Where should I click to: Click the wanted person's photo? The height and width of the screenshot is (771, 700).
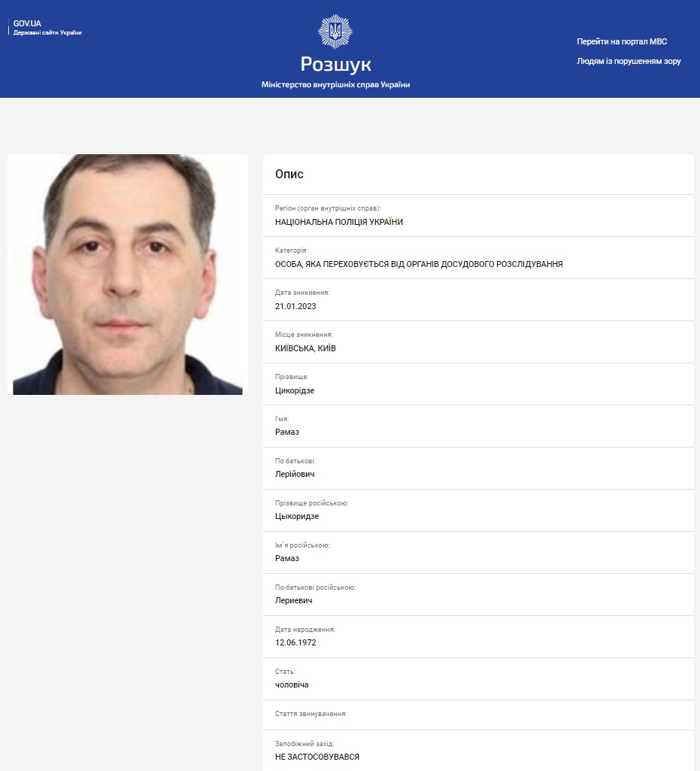point(128,275)
